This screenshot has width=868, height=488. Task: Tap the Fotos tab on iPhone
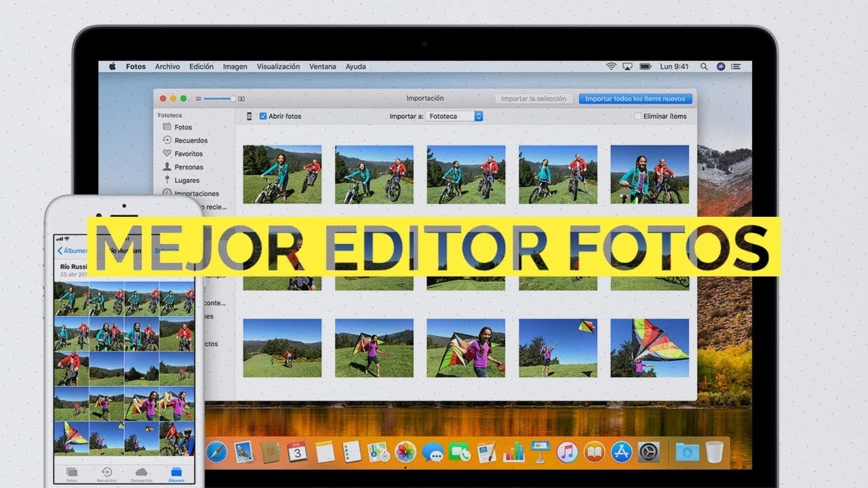(71, 473)
